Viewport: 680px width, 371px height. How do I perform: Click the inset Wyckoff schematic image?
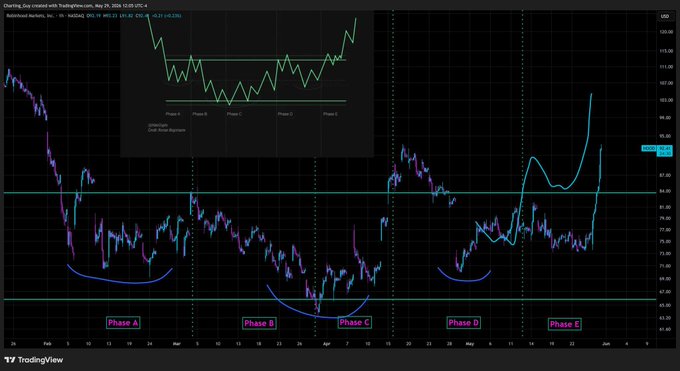[247, 83]
